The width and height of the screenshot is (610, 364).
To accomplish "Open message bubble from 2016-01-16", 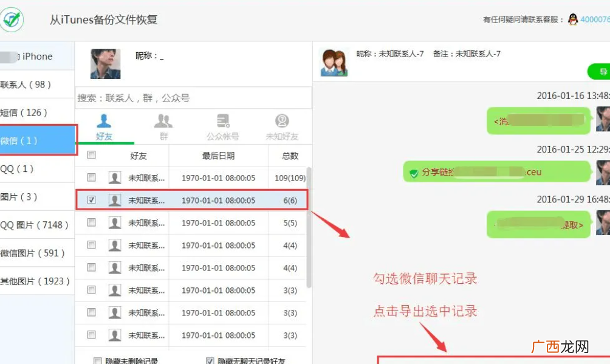I will click(538, 121).
